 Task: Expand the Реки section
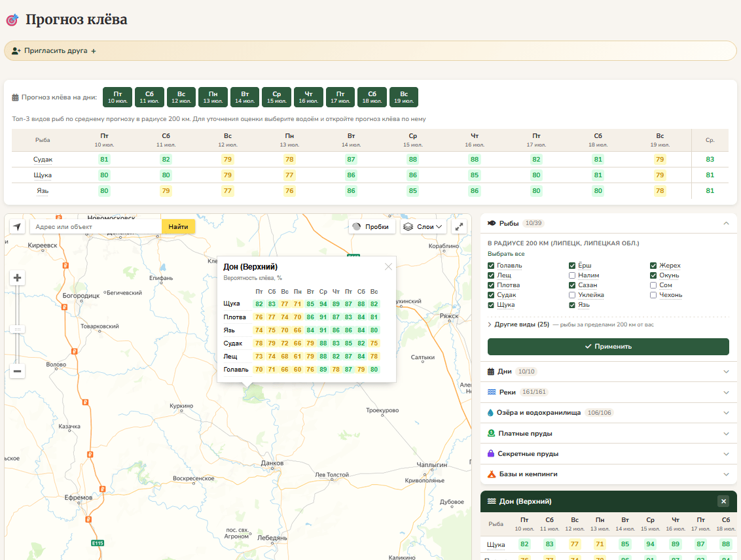pos(609,392)
